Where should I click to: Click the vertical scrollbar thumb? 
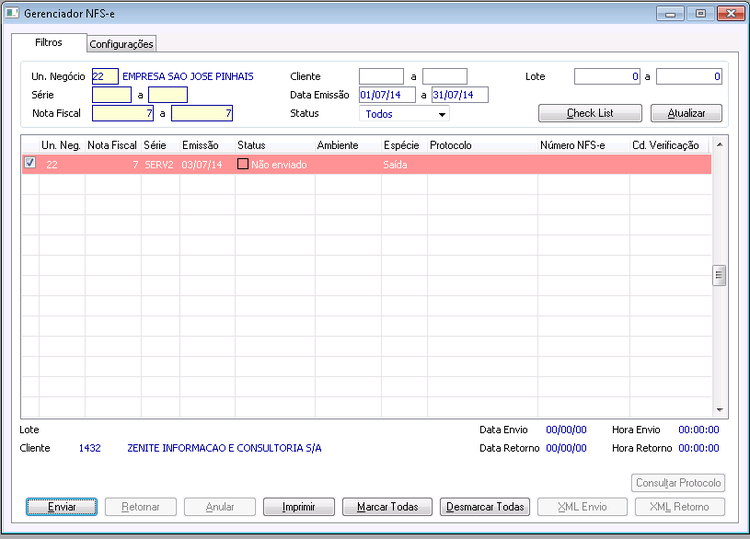pos(719,275)
